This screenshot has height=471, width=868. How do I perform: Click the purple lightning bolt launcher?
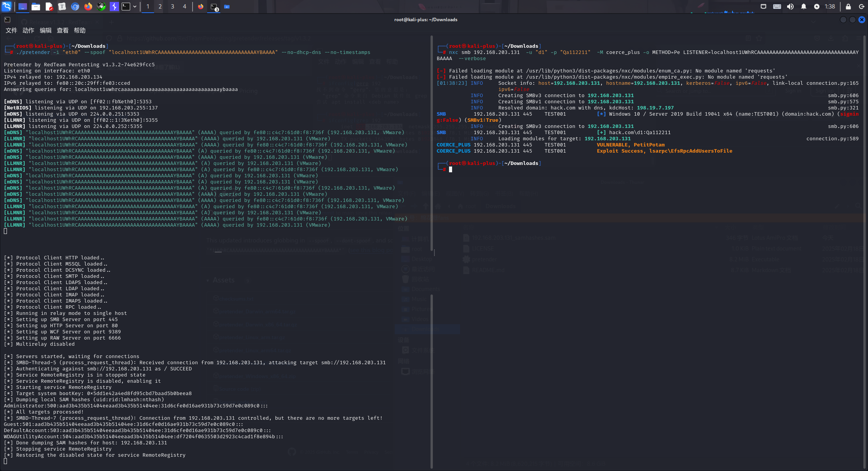point(114,7)
